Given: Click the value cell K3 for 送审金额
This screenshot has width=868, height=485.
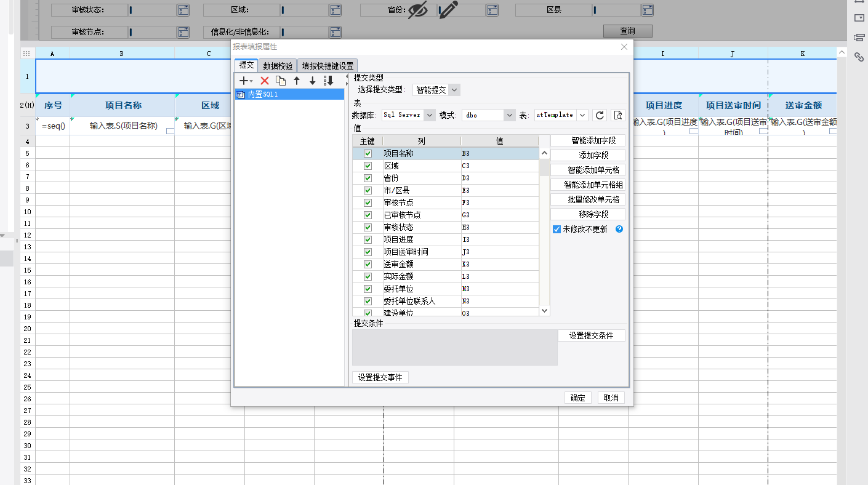Looking at the screenshot, I should tap(499, 264).
